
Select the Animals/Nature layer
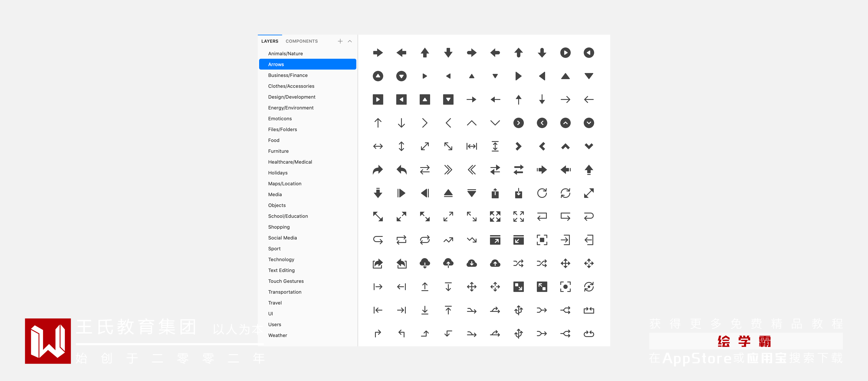(285, 54)
